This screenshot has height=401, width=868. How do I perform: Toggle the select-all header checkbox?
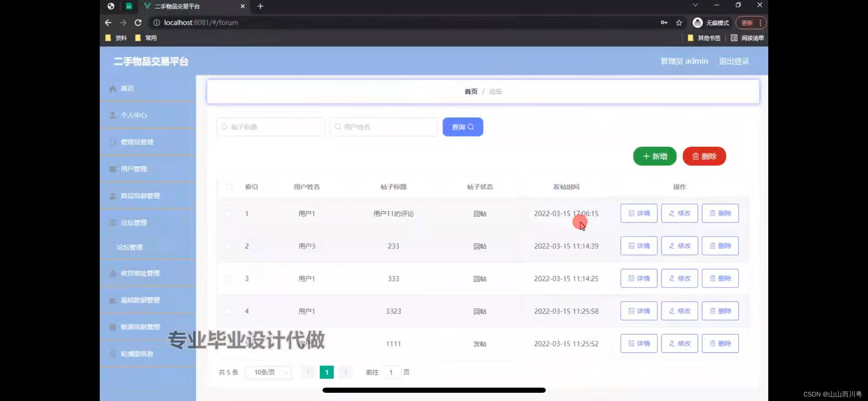pyautogui.click(x=229, y=187)
